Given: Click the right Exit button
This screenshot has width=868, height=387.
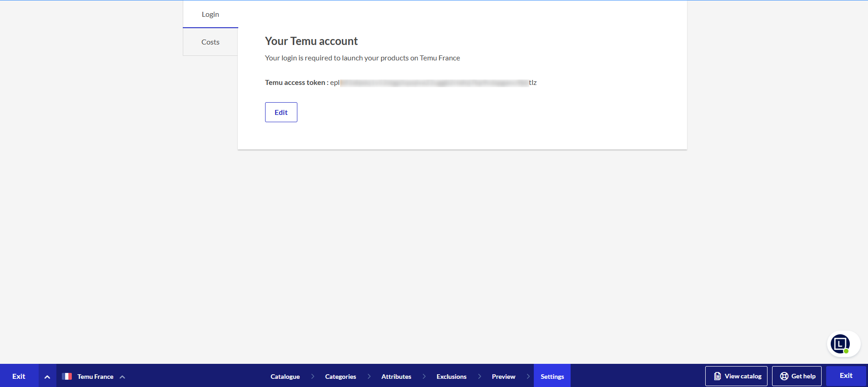Looking at the screenshot, I should click(846, 376).
